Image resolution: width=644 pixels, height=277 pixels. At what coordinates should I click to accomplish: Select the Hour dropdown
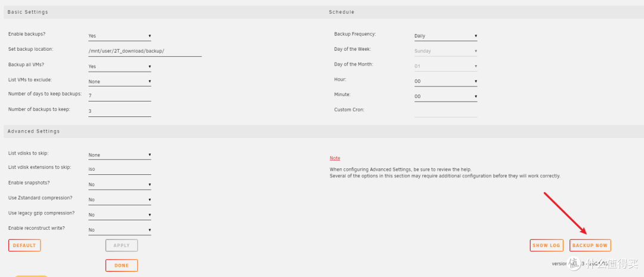[x=445, y=81]
